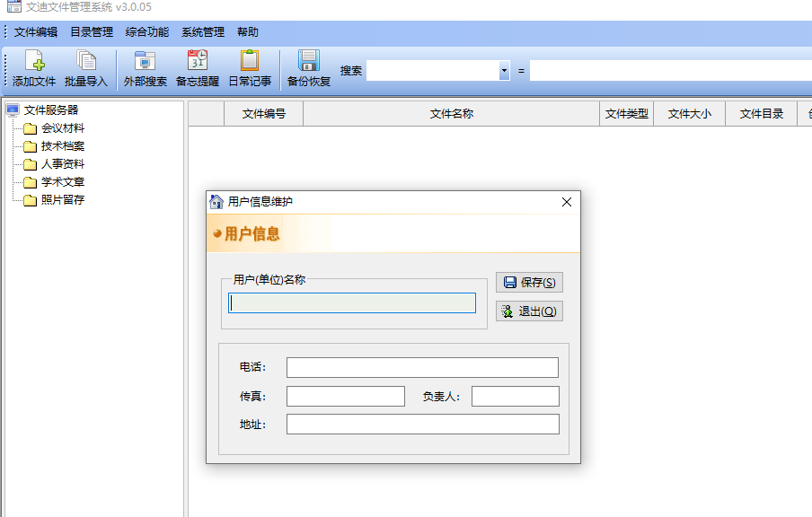The height and width of the screenshot is (517, 812).
Task: Click the 传真 input field
Action: click(346, 397)
